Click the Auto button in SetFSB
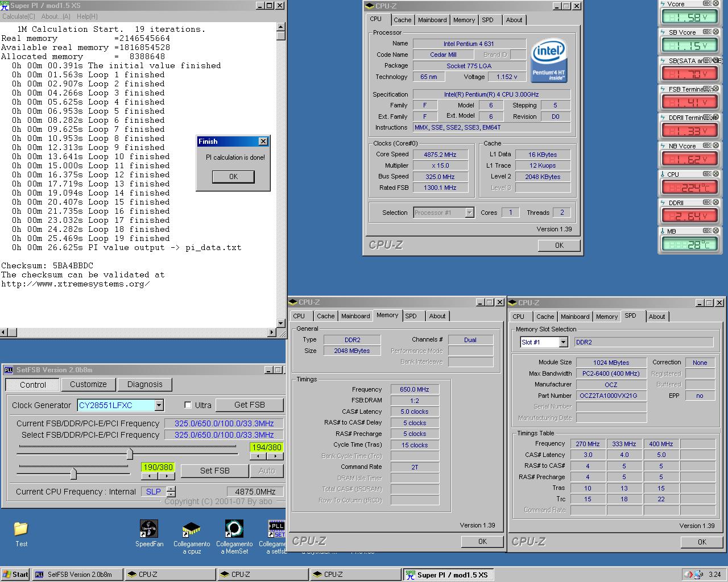 (x=267, y=471)
